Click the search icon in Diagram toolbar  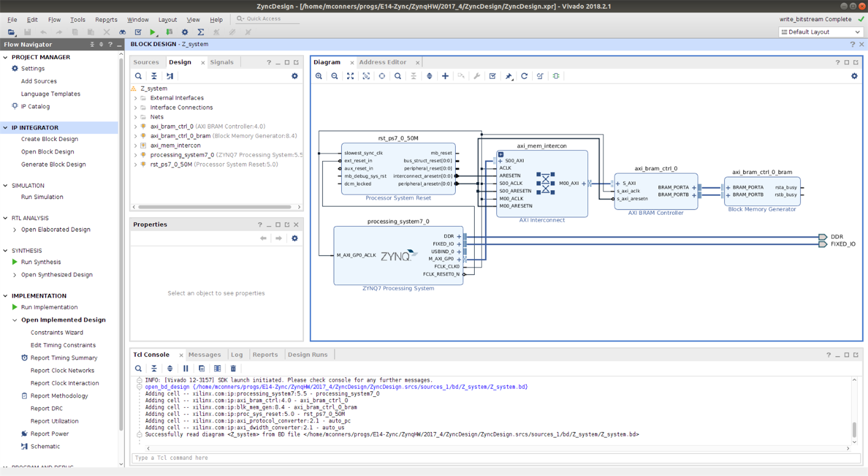398,76
